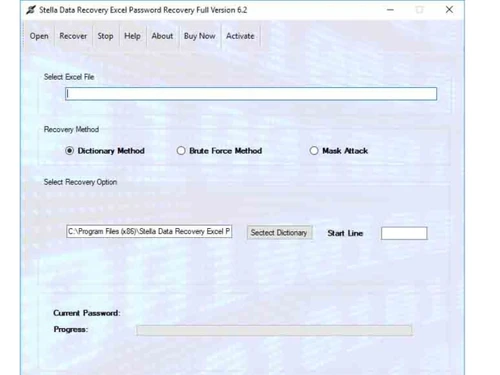The image size is (500, 375).
Task: Click the Progress bar
Action: pyautogui.click(x=274, y=330)
